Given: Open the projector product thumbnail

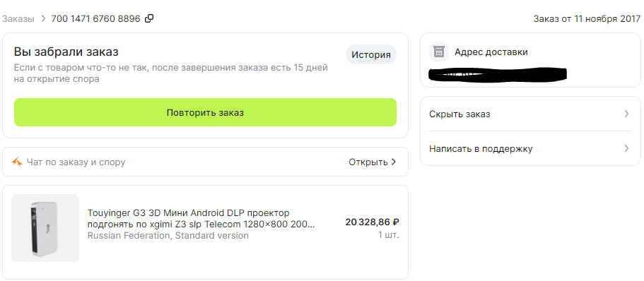Looking at the screenshot, I should point(45,228).
